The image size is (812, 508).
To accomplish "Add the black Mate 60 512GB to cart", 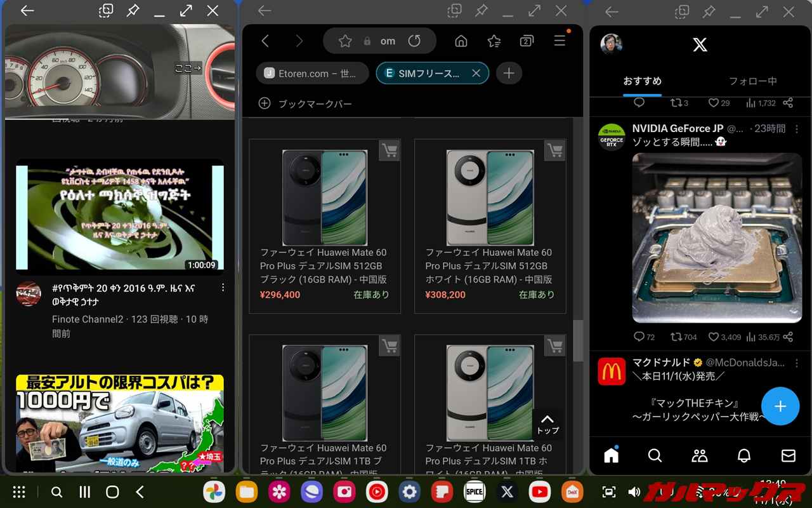I will [x=390, y=150].
